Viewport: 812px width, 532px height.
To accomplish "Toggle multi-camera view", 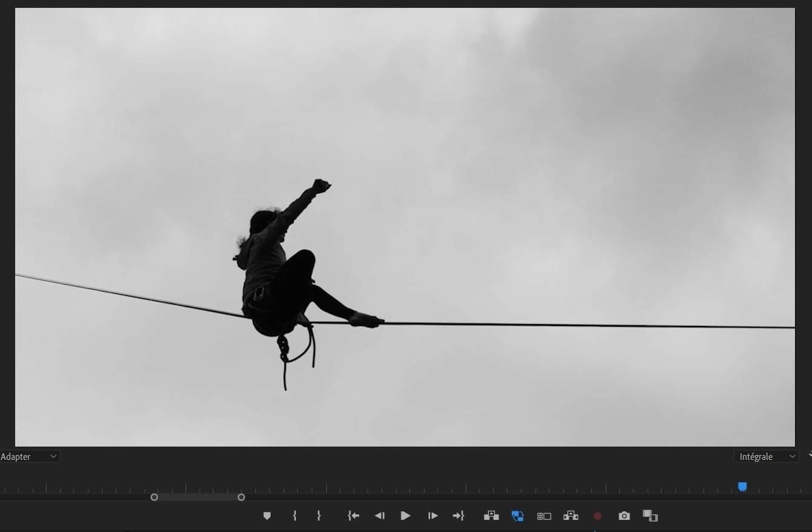I will [x=544, y=516].
